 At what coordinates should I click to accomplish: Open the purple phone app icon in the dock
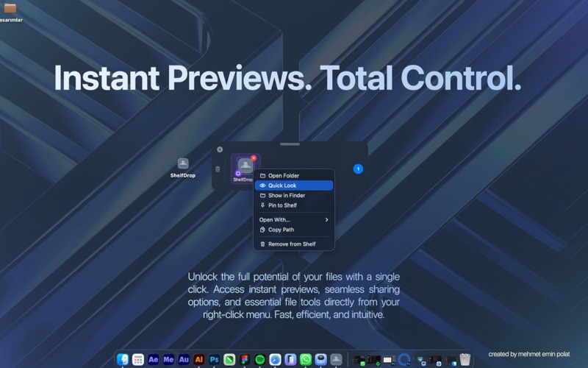point(290,359)
